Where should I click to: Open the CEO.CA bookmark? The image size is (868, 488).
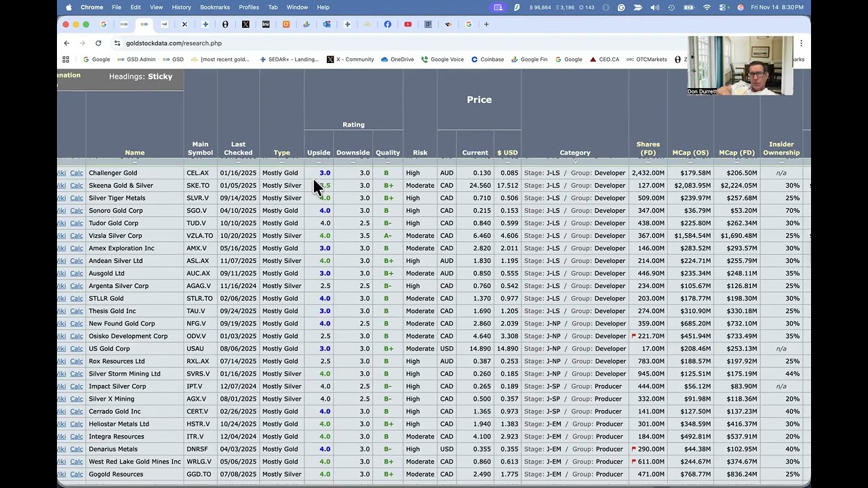(x=604, y=59)
